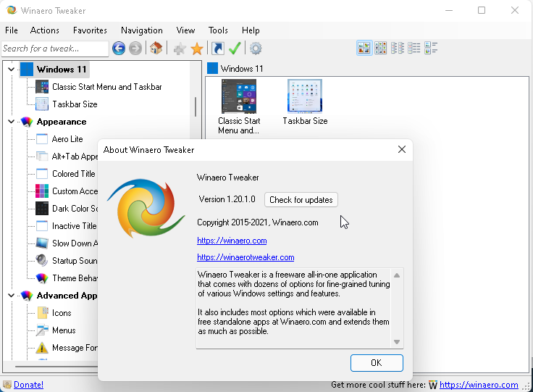The width and height of the screenshot is (533, 392).
Task: Select Classic Start Menu and Taskbar in the tree
Action: click(x=106, y=87)
